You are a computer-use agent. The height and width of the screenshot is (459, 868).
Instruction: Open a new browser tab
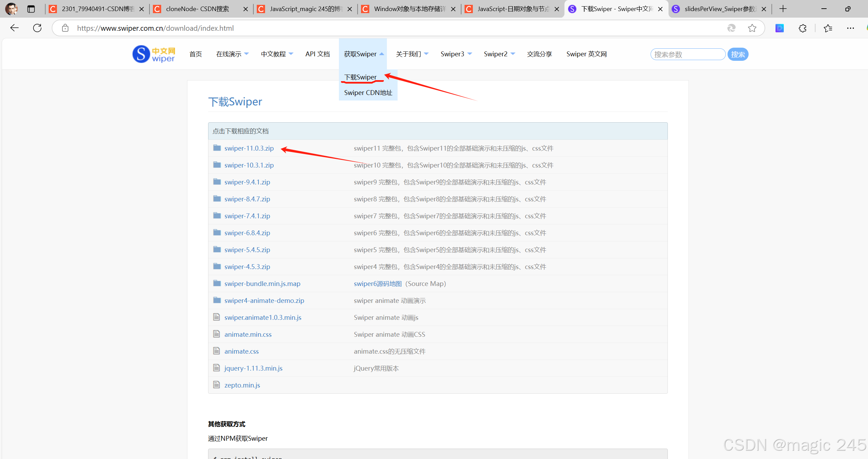(783, 9)
